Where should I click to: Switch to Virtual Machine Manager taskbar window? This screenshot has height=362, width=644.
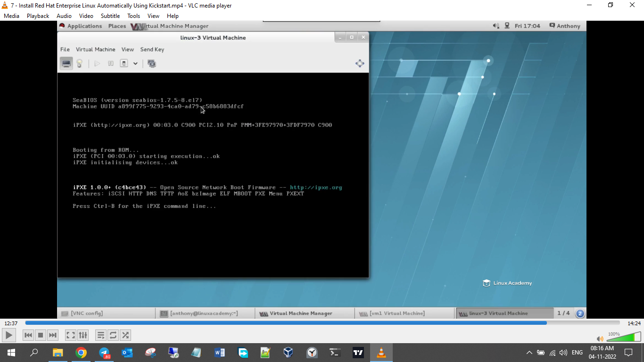click(x=305, y=313)
